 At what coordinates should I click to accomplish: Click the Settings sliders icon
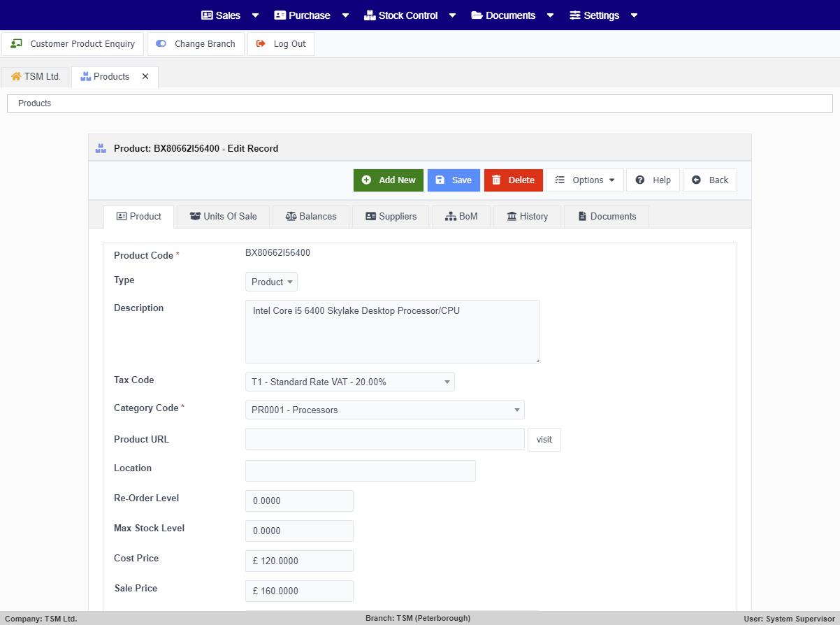pyautogui.click(x=575, y=15)
